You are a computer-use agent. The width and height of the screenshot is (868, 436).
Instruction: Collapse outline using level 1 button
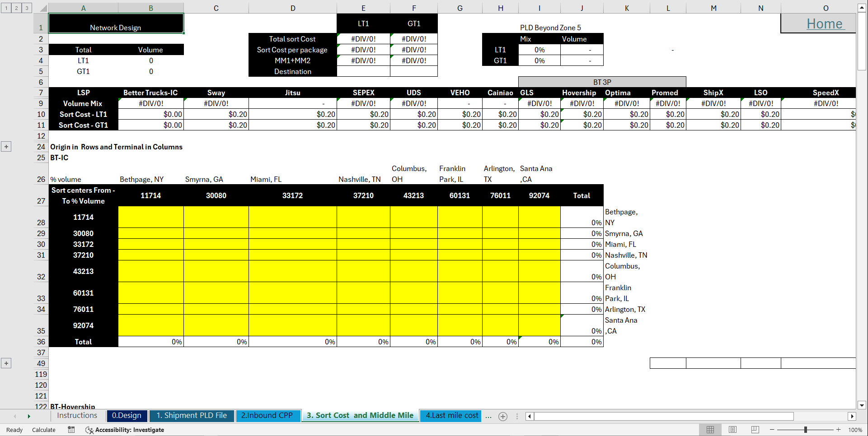(x=5, y=8)
